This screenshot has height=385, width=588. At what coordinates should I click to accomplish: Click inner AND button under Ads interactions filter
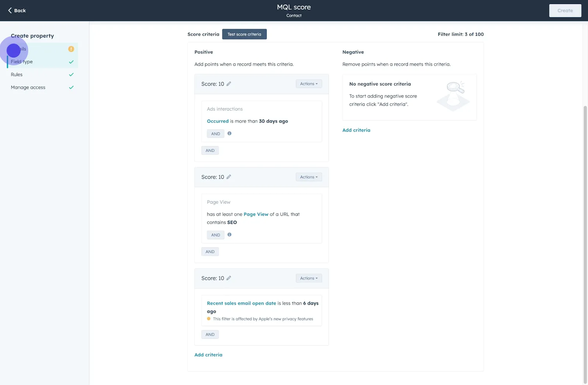coord(216,134)
